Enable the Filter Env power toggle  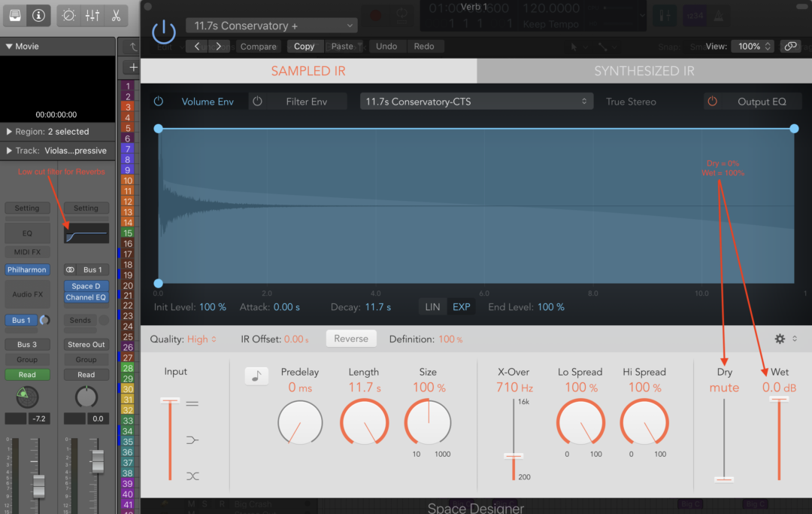(x=256, y=101)
